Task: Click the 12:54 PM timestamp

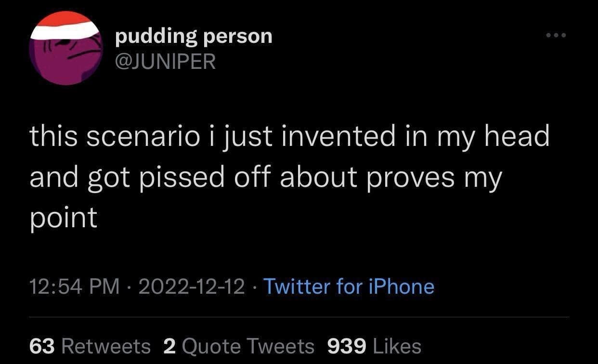Action: tap(75, 286)
